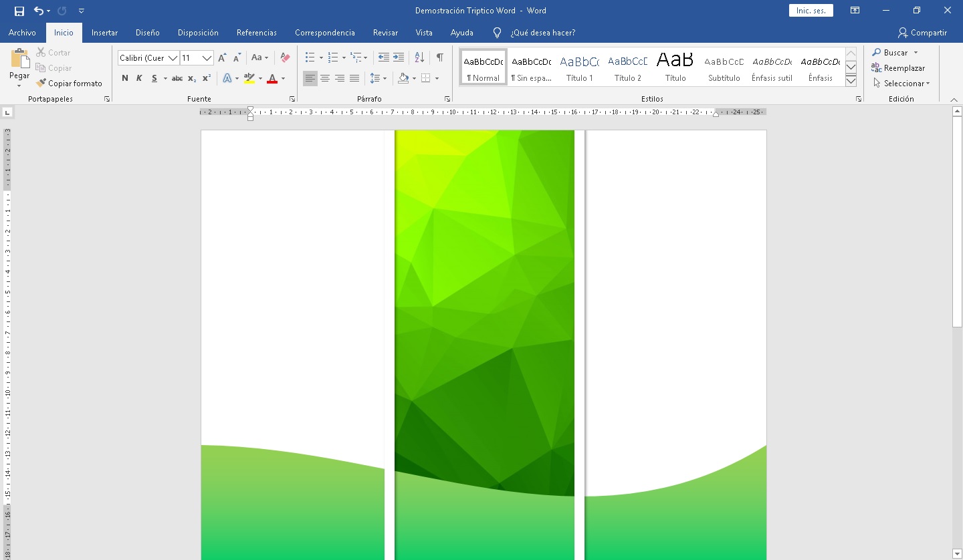Apply the Sin espaciado style

pos(532,67)
